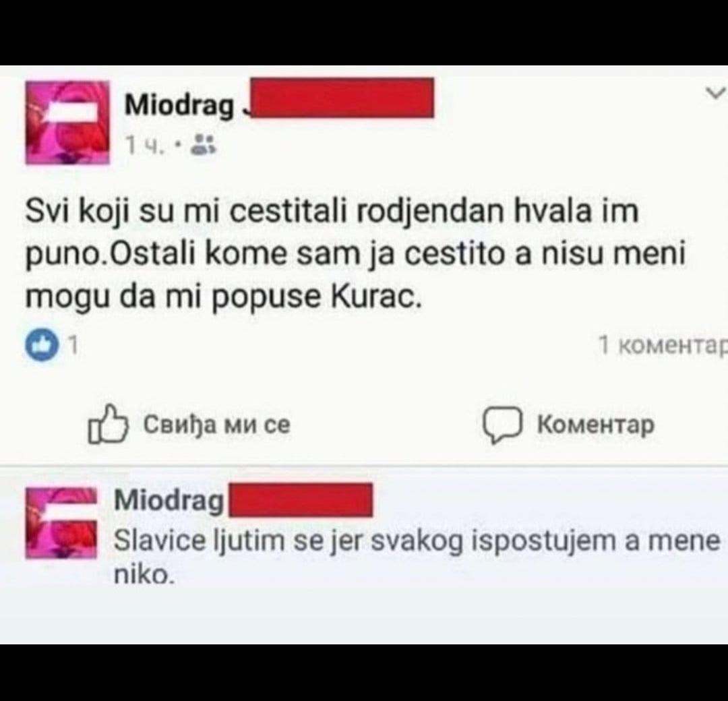Open the post author's profile picture
728x701 pixels.
pos(68,123)
